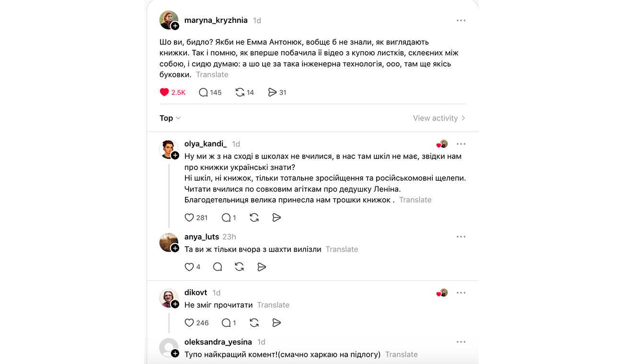Like anya_luts's reply
Screen dimensions: 623x364
click(189, 267)
